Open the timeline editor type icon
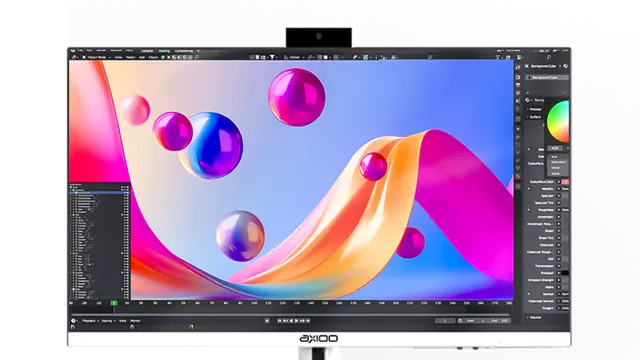Viewport: 640px width, 360px height. [x=74, y=321]
